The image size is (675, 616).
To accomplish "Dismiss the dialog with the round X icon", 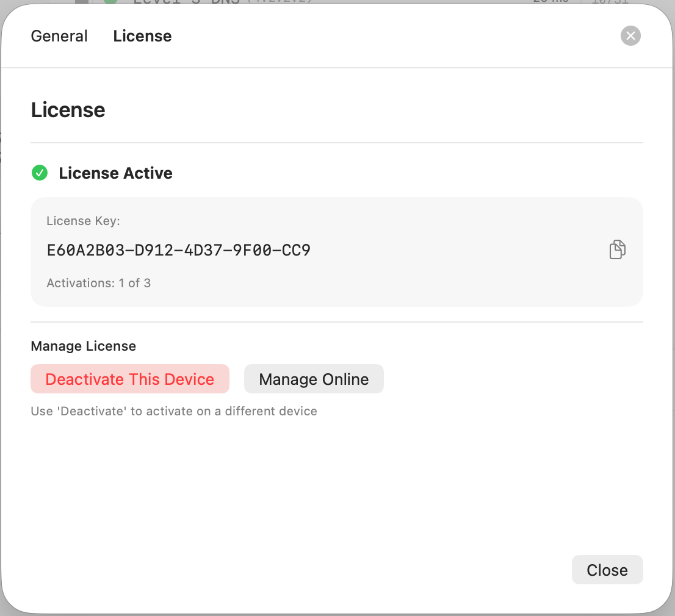I will 630,36.
